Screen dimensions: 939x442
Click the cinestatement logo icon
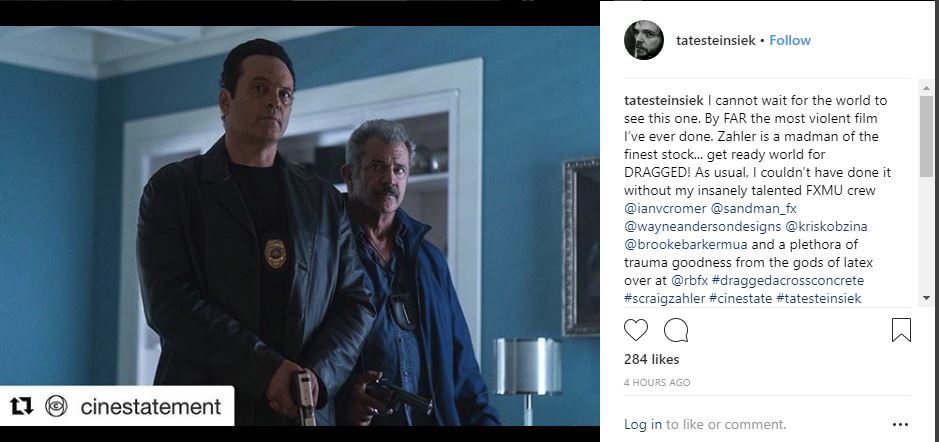[x=56, y=407]
